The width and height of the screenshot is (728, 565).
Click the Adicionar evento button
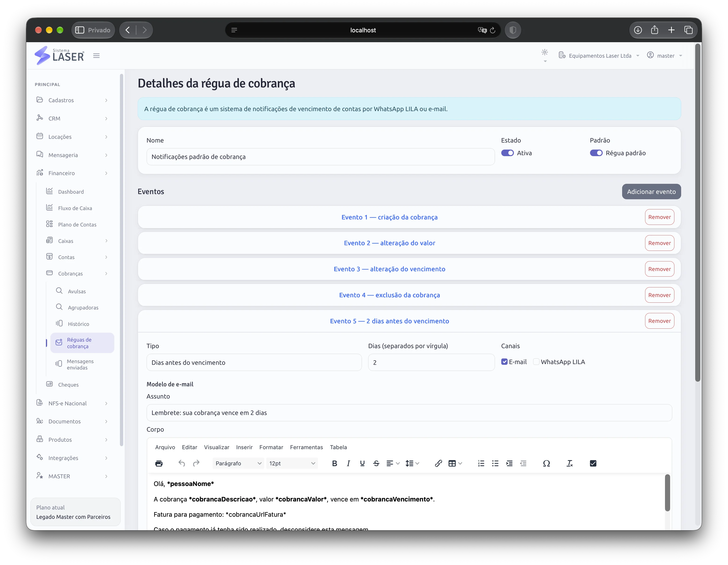(651, 192)
